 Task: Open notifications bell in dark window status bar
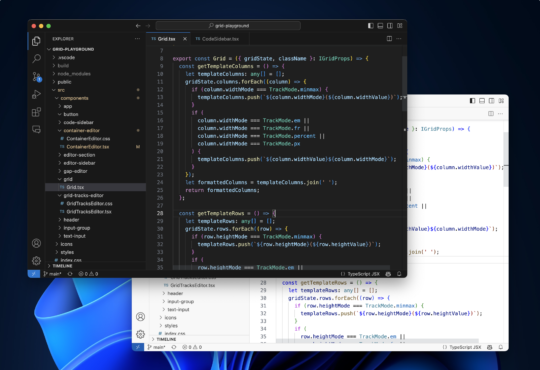399,274
